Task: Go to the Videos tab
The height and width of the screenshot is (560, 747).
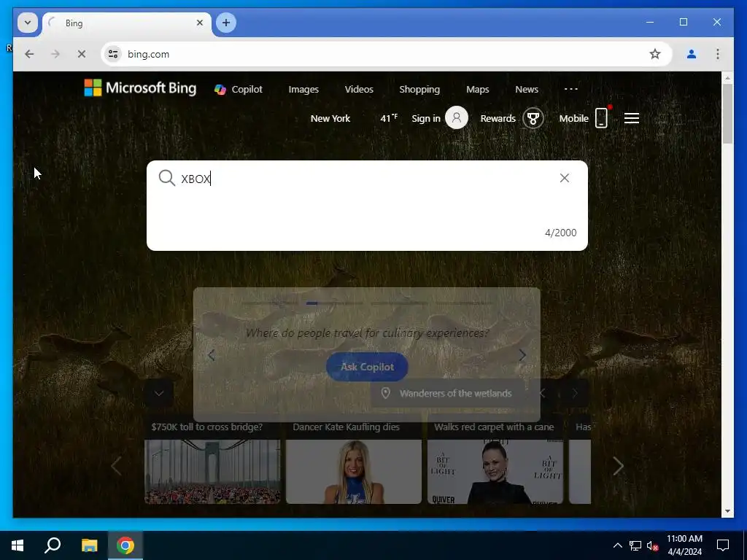Action: tap(359, 90)
